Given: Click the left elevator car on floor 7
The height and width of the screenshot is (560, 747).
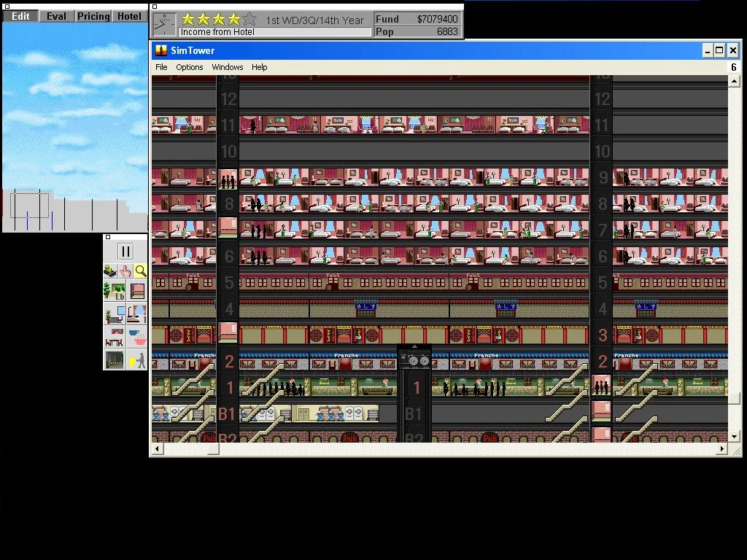Looking at the screenshot, I should coord(228,227).
